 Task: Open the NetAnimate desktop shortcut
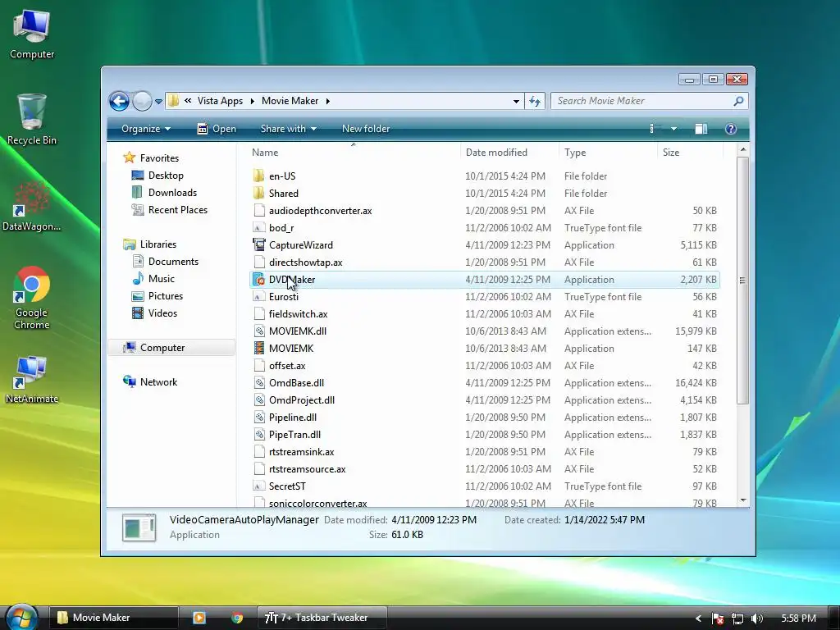(x=32, y=379)
